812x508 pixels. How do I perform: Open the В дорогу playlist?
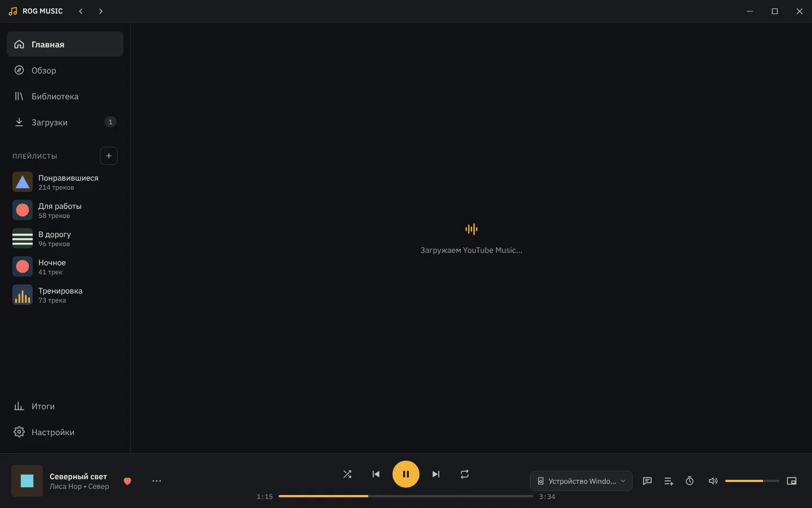click(65, 238)
